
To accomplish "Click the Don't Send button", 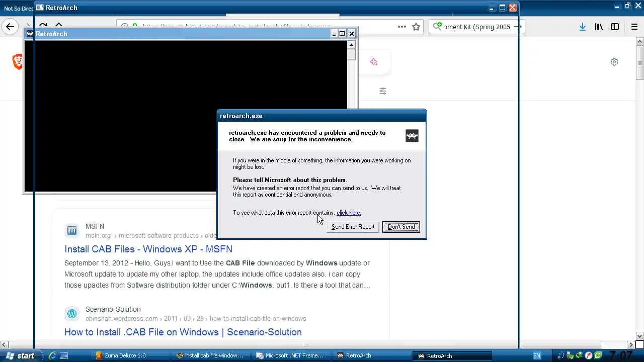I will coord(401,227).
